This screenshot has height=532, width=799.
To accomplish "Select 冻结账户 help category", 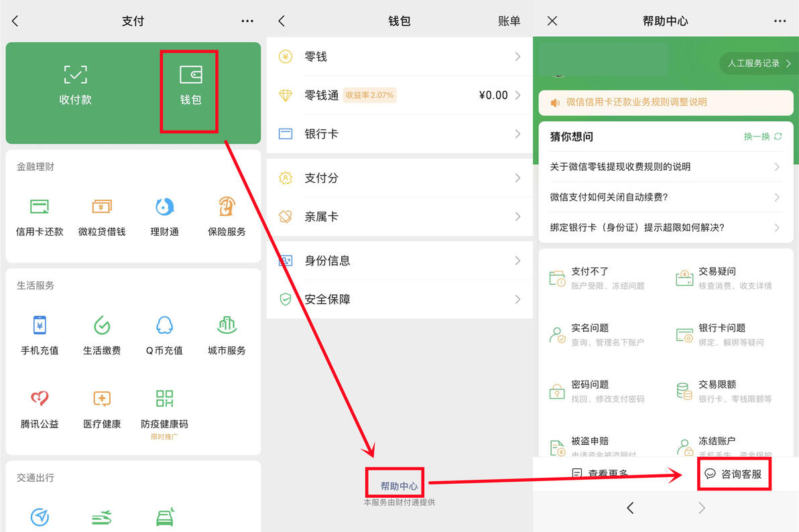I will [723, 446].
